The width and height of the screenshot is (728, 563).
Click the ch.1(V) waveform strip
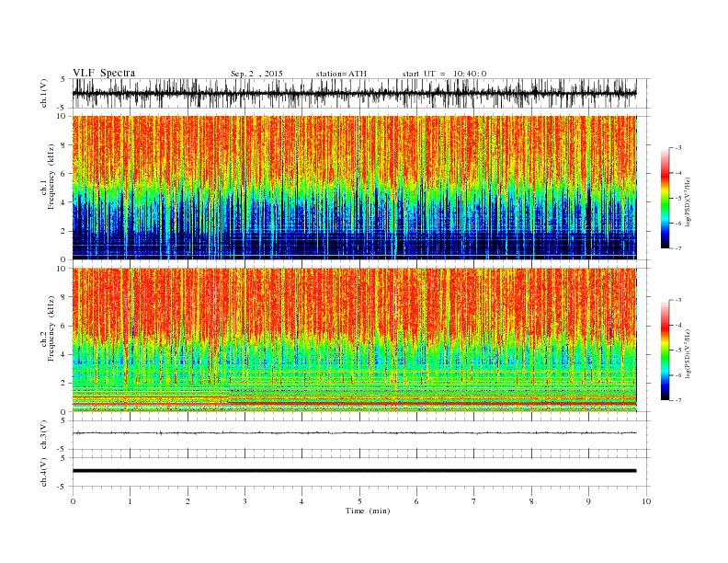[354, 93]
